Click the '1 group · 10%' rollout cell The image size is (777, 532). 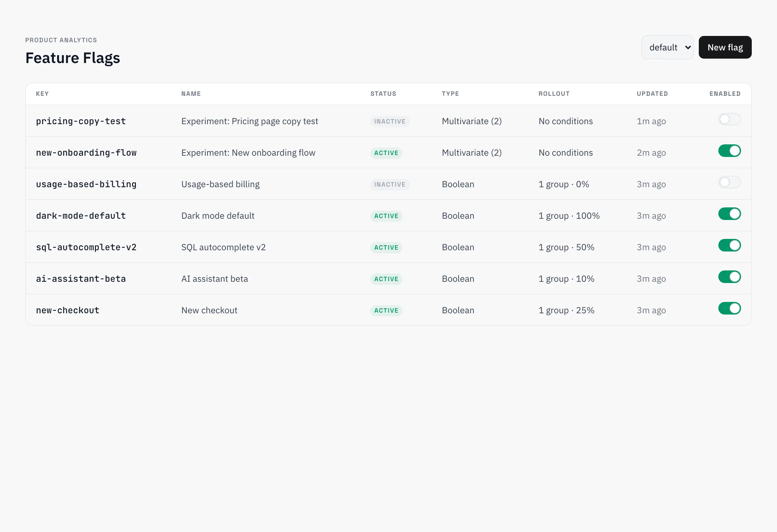tap(566, 279)
